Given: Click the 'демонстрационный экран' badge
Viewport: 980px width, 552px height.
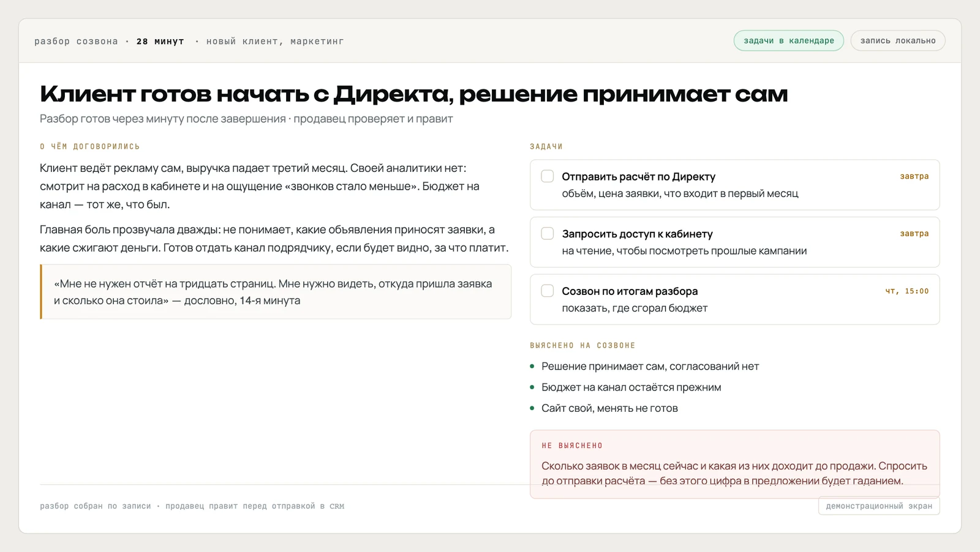Looking at the screenshot, I should point(879,506).
